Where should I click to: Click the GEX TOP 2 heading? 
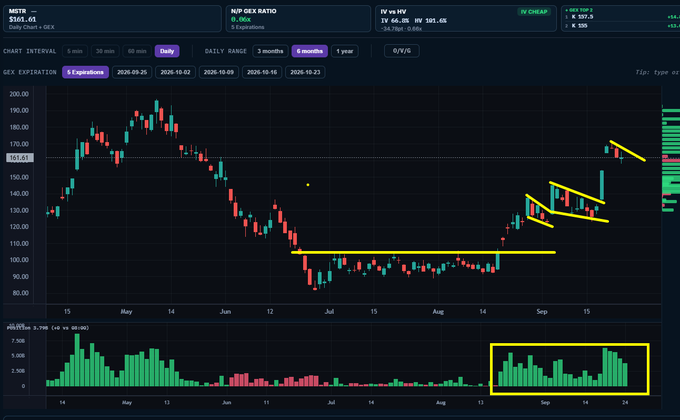(579, 10)
